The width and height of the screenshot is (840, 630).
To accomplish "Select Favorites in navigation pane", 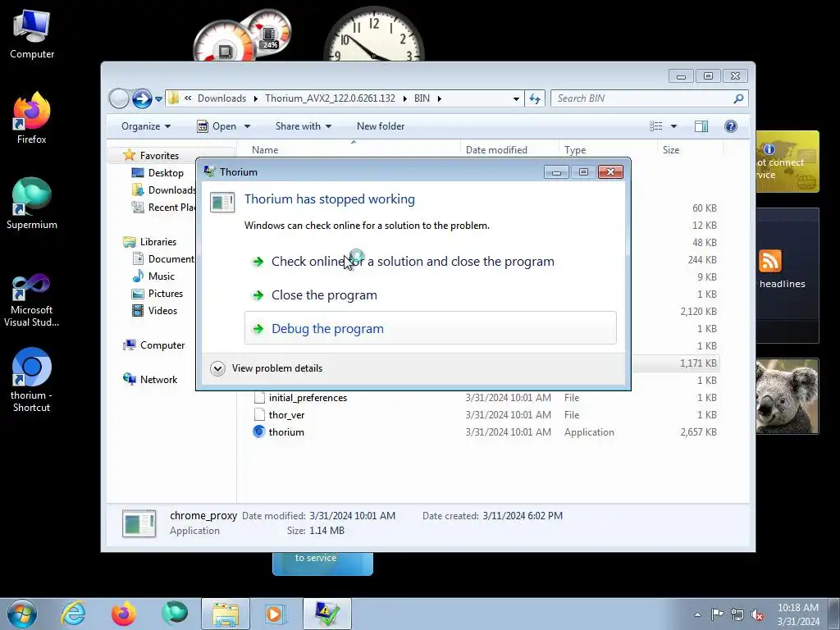I will coord(158,156).
